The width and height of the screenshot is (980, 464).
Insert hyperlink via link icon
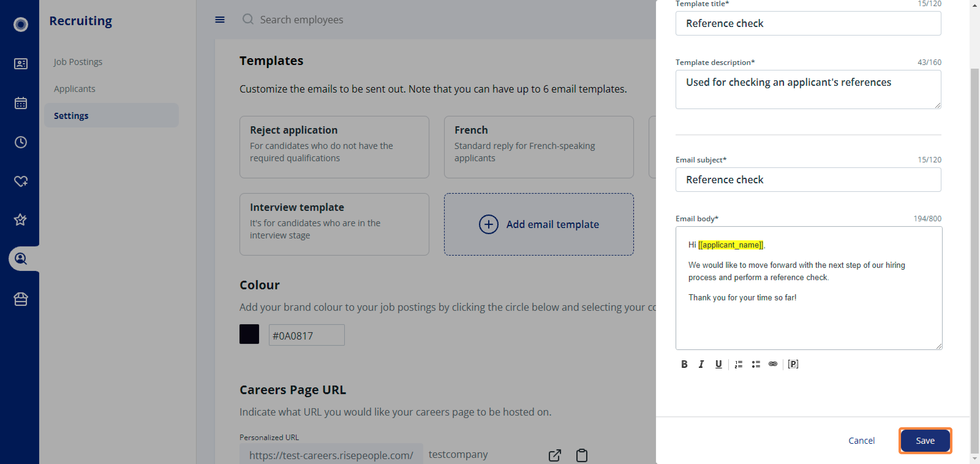pos(773,364)
